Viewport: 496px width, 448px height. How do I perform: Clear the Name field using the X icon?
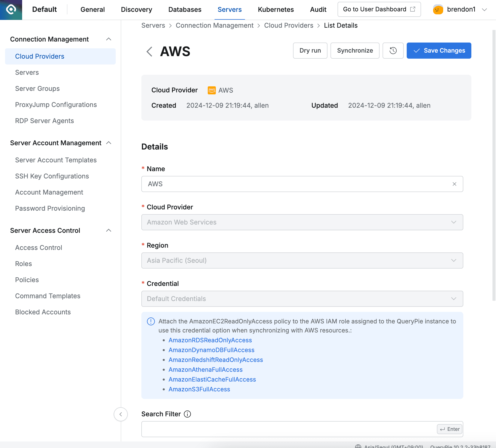tap(454, 184)
